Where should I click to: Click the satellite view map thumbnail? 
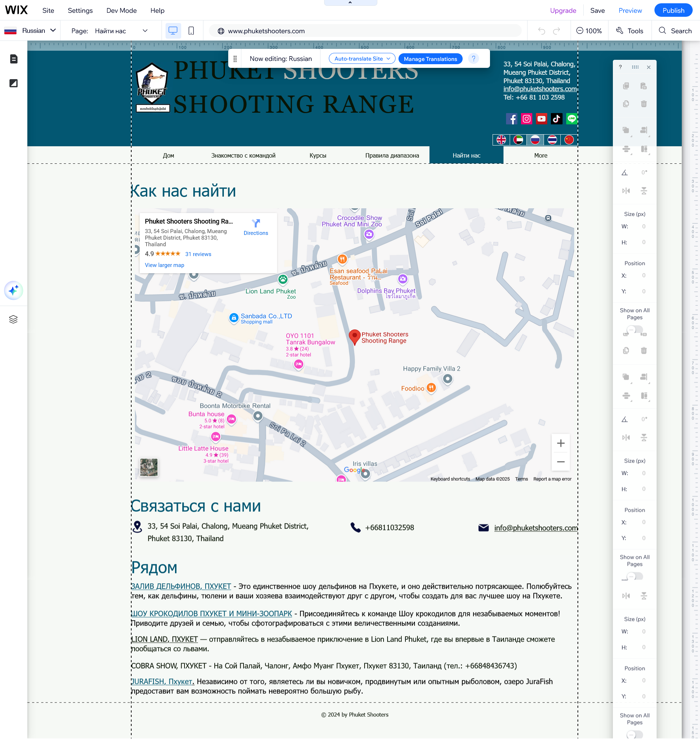point(149,467)
